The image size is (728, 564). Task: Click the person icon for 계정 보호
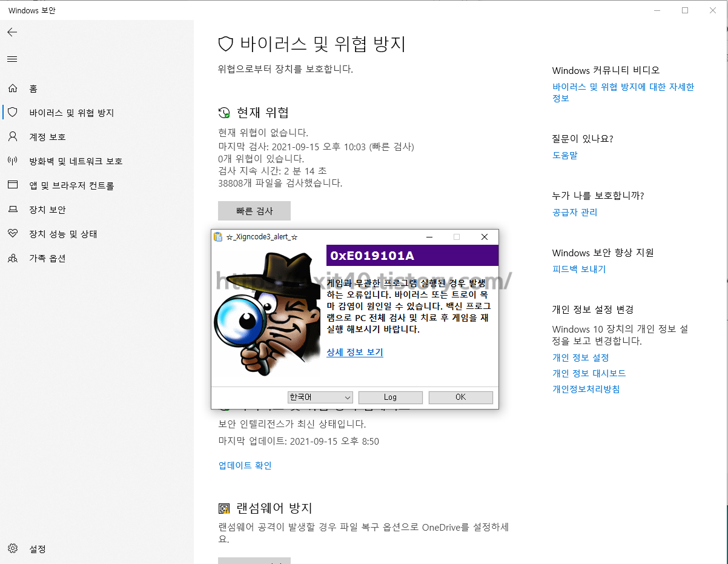[x=13, y=136]
